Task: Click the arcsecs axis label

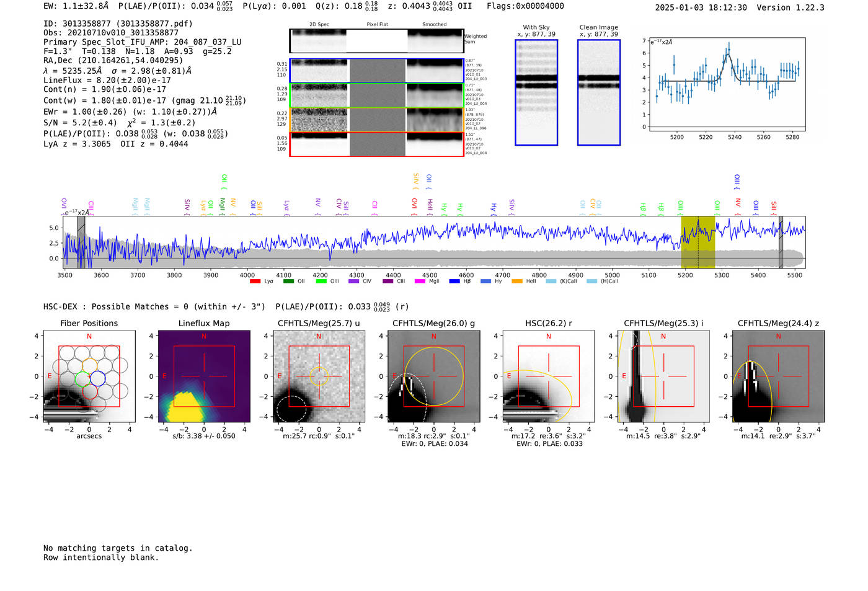Action: coord(89,436)
